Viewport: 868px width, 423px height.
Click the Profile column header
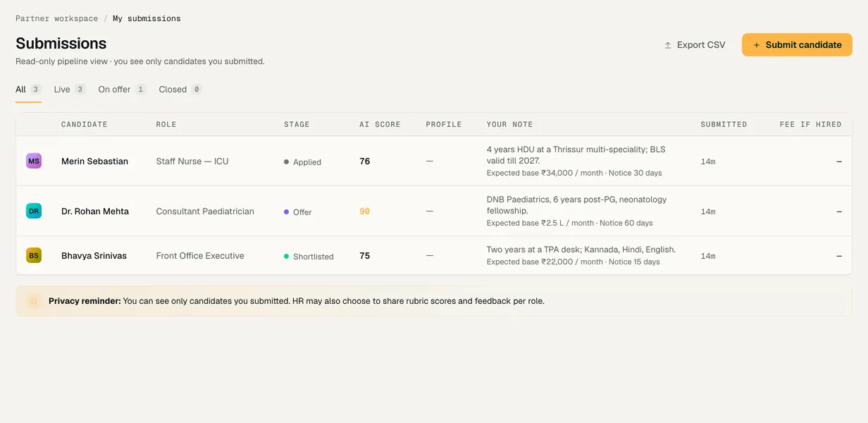point(444,124)
